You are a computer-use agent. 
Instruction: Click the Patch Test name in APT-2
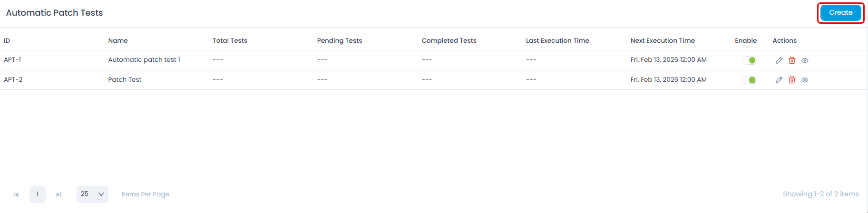[x=125, y=79]
